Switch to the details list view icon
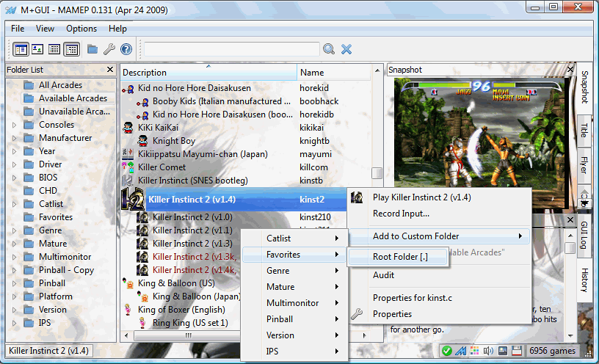 click(x=54, y=49)
